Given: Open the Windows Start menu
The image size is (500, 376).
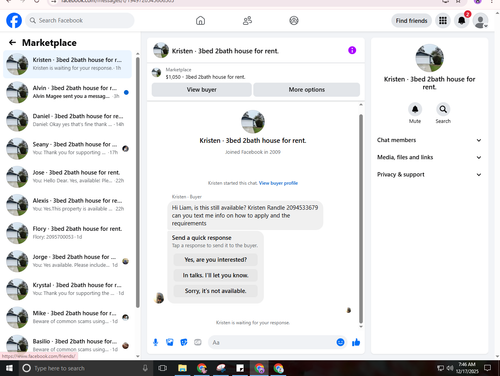Looking at the screenshot, I should [9, 368].
